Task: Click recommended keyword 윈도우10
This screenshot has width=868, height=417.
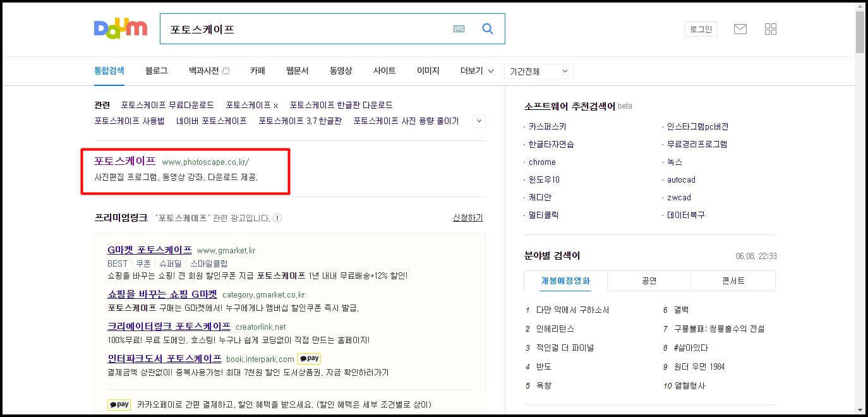Action: (544, 179)
